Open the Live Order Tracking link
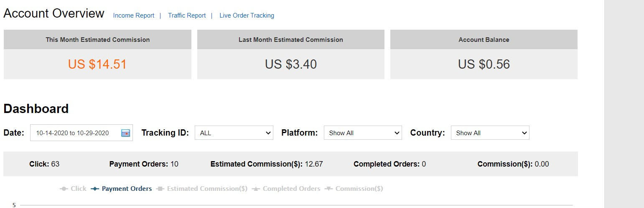Viewport: 644px width, 208px height. pyautogui.click(x=247, y=15)
